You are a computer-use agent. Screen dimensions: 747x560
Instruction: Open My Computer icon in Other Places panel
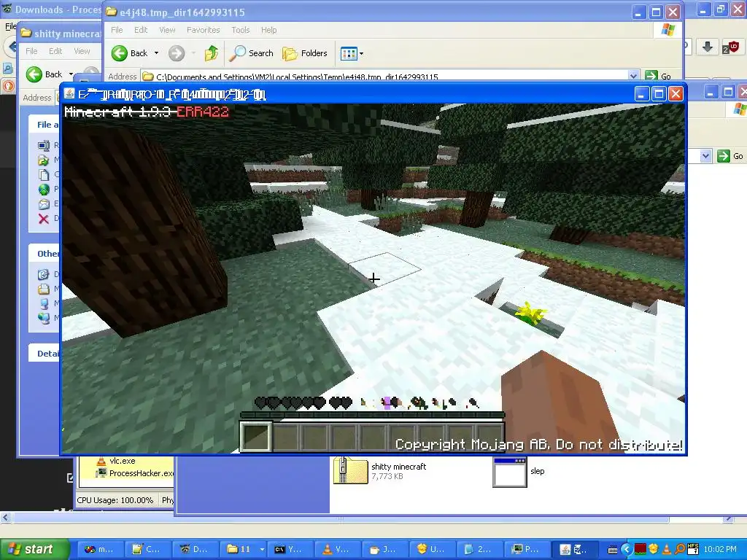click(x=44, y=304)
